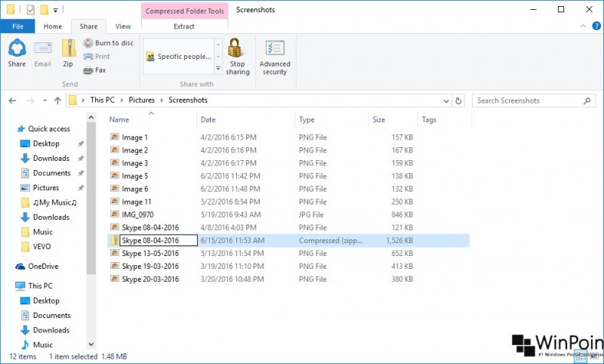Open Quick Access Toolbar customize dropdown
Viewport: 604px width, 364px height.
pyautogui.click(x=55, y=11)
